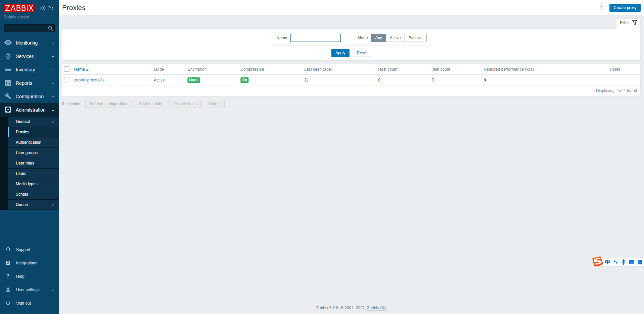The width and height of the screenshot is (644, 314).
Task: Click the Filter tab label
Action: point(624,23)
